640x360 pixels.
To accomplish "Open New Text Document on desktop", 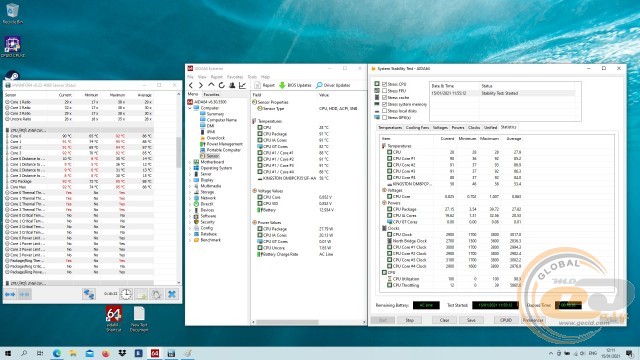I will (x=139, y=319).
